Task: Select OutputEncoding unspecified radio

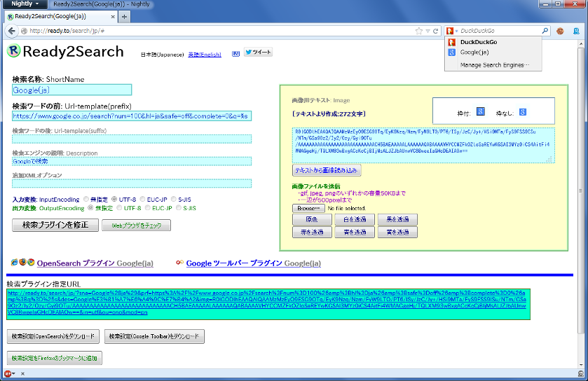Action: [x=90, y=207]
